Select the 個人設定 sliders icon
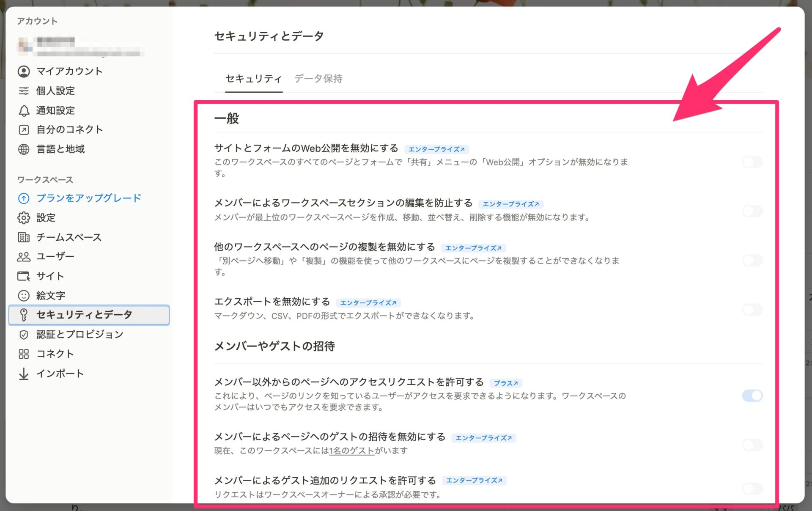This screenshot has width=812, height=511. pyautogui.click(x=24, y=91)
